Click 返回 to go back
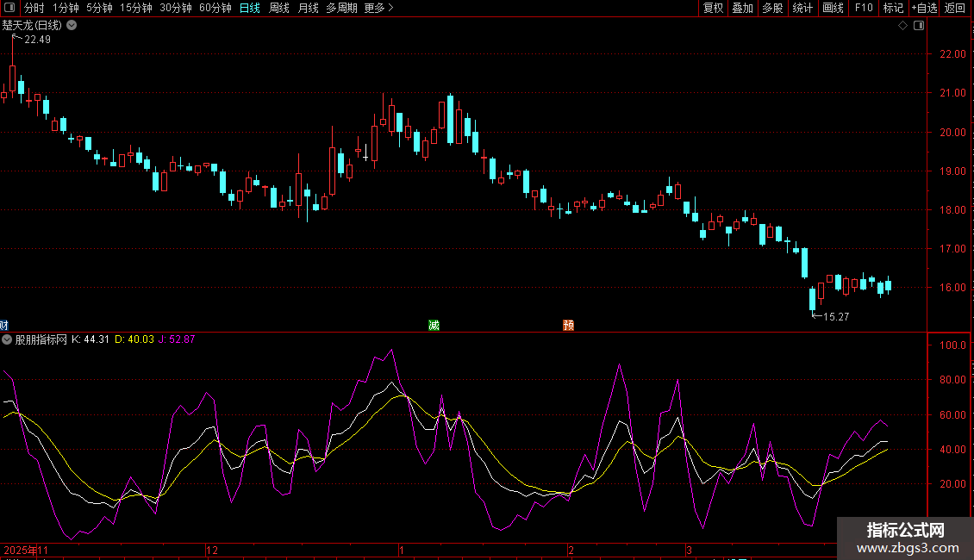974x560 pixels. pyautogui.click(x=955, y=8)
